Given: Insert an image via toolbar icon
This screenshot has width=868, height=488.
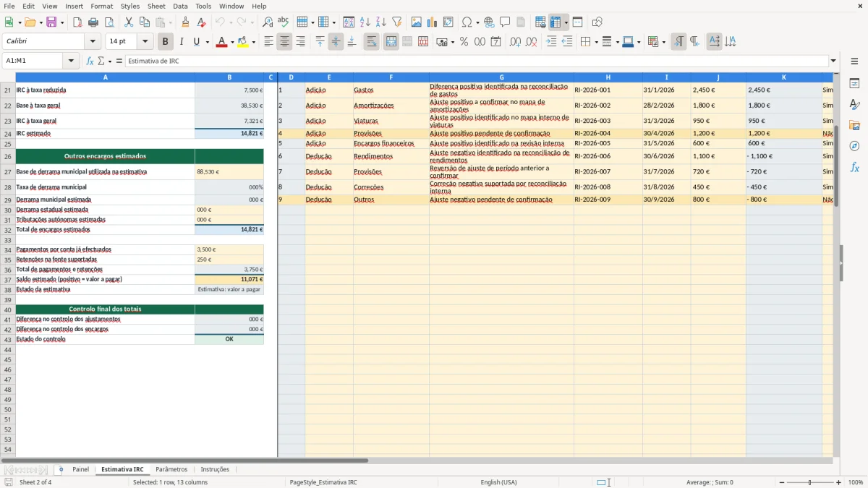Looking at the screenshot, I should click(417, 22).
